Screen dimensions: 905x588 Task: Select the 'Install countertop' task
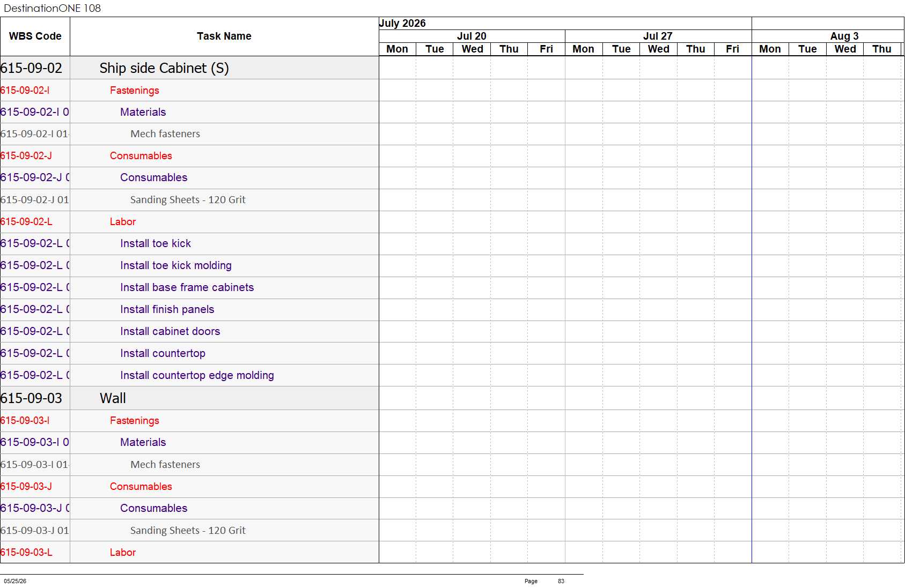[x=163, y=353]
